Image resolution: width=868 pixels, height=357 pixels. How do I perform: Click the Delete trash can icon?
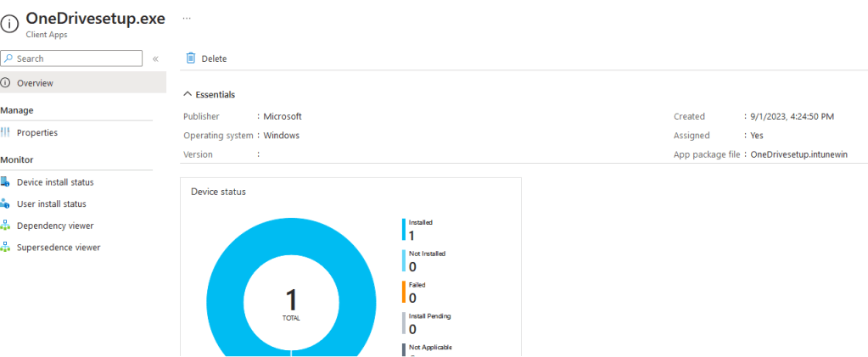[x=191, y=59]
